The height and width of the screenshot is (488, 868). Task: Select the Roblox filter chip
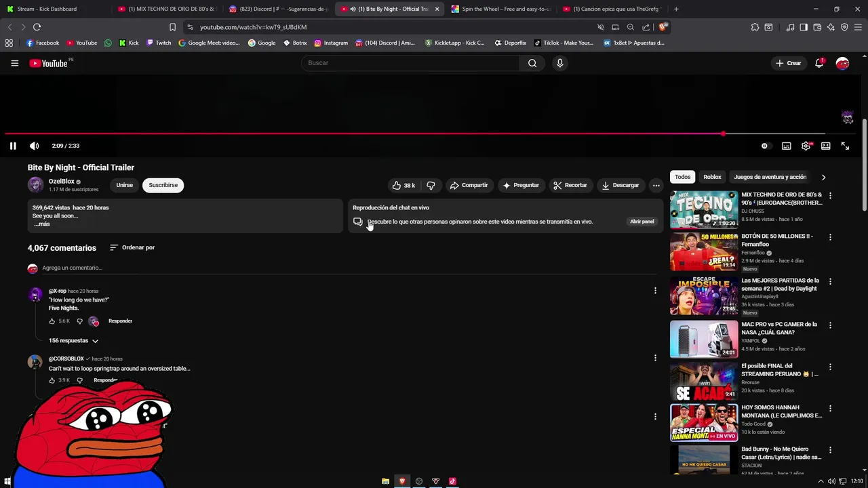point(712,177)
